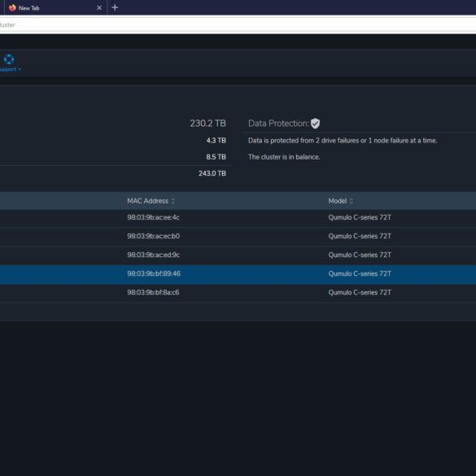The height and width of the screenshot is (476, 476).
Task: Open a new browser tab with plus
Action: [115, 7]
